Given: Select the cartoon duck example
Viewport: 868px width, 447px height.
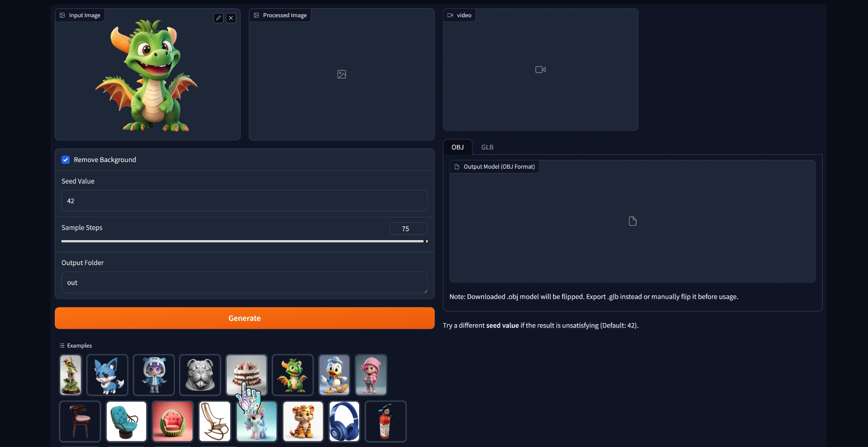Looking at the screenshot, I should pyautogui.click(x=335, y=375).
